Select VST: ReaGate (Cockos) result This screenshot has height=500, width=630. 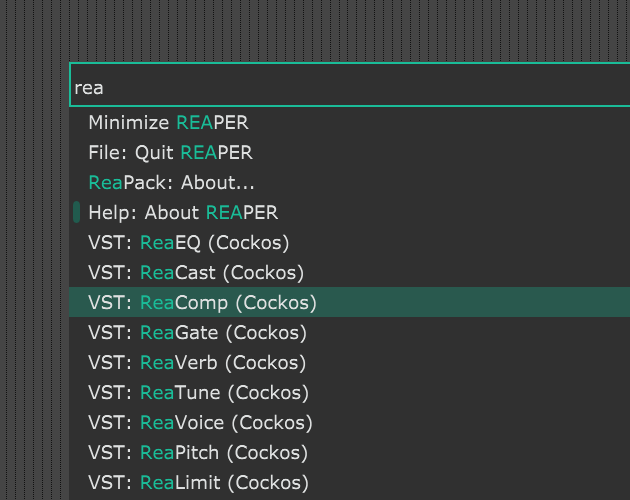point(197,333)
